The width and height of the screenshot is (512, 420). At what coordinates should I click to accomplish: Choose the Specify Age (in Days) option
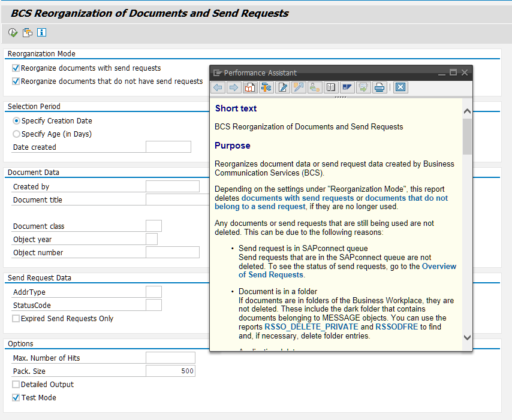16,134
